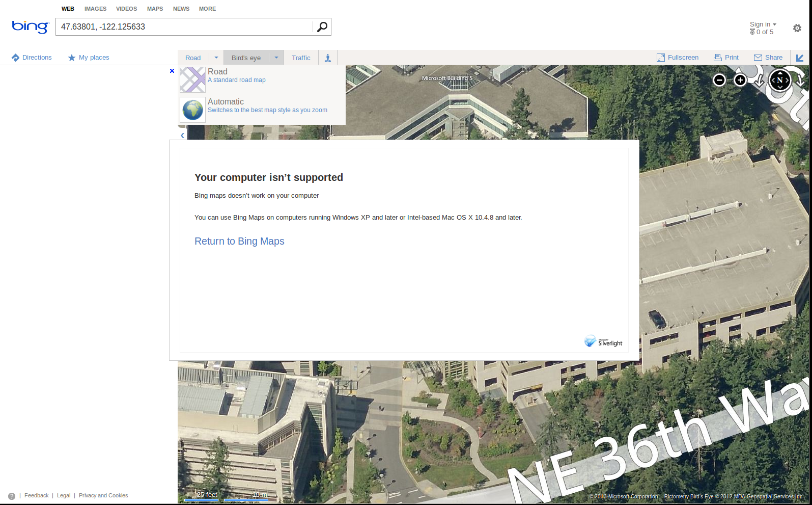The width and height of the screenshot is (812, 505).
Task: Go to WEB search tab
Action: click(68, 9)
